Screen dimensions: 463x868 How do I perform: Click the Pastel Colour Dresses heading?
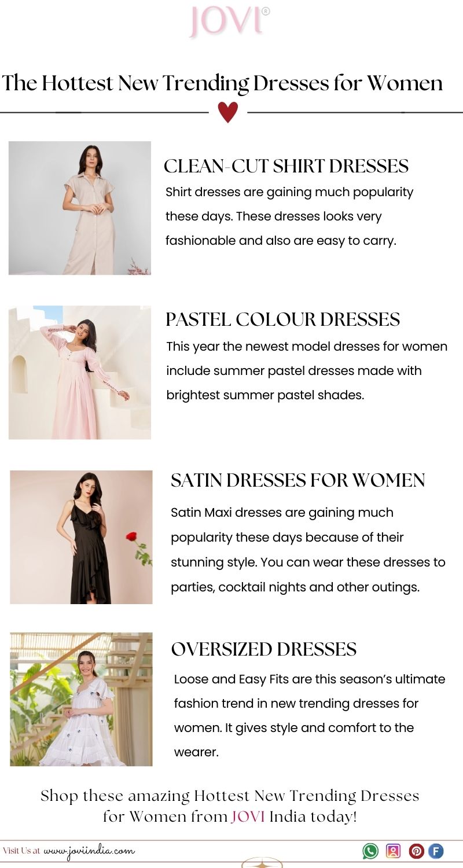[x=283, y=319]
